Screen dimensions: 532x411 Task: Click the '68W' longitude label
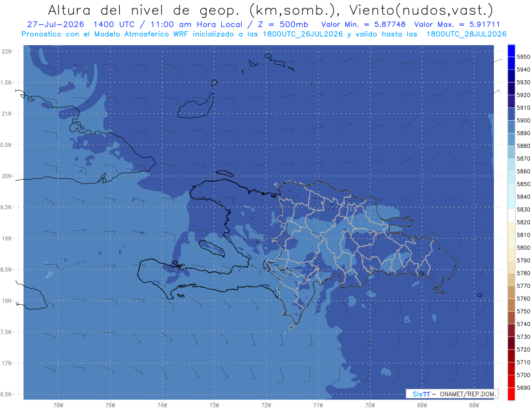(473, 405)
